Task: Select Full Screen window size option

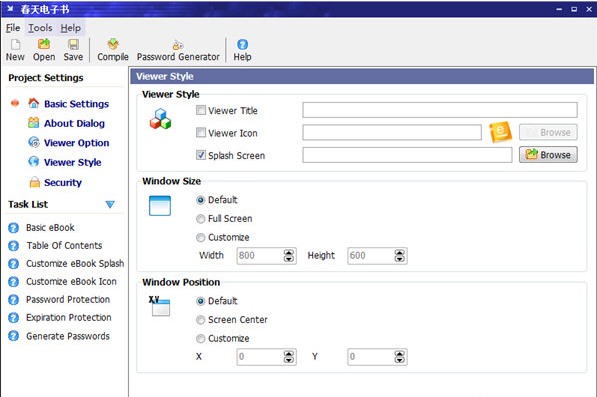Action: [x=200, y=219]
